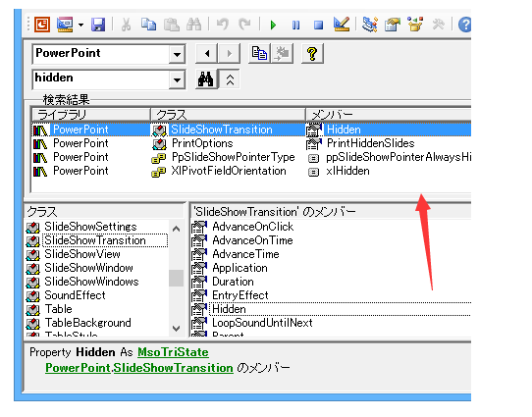This screenshot has height=417, width=532.
Task: Select AdvanceTime member
Action: click(x=245, y=254)
